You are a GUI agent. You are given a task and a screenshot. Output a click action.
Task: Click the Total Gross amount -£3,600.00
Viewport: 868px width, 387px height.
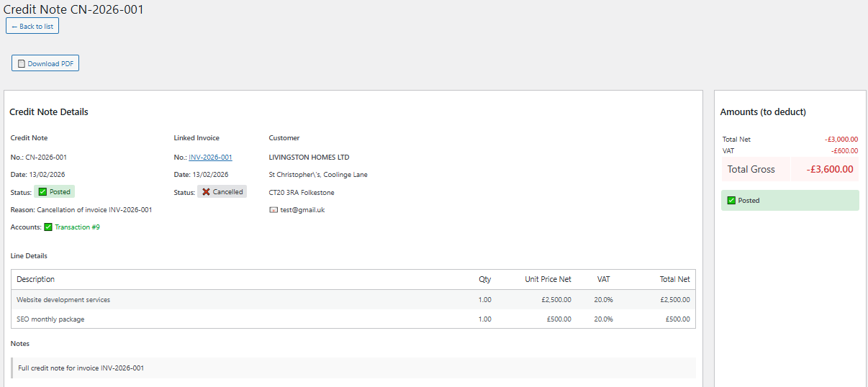pos(830,170)
